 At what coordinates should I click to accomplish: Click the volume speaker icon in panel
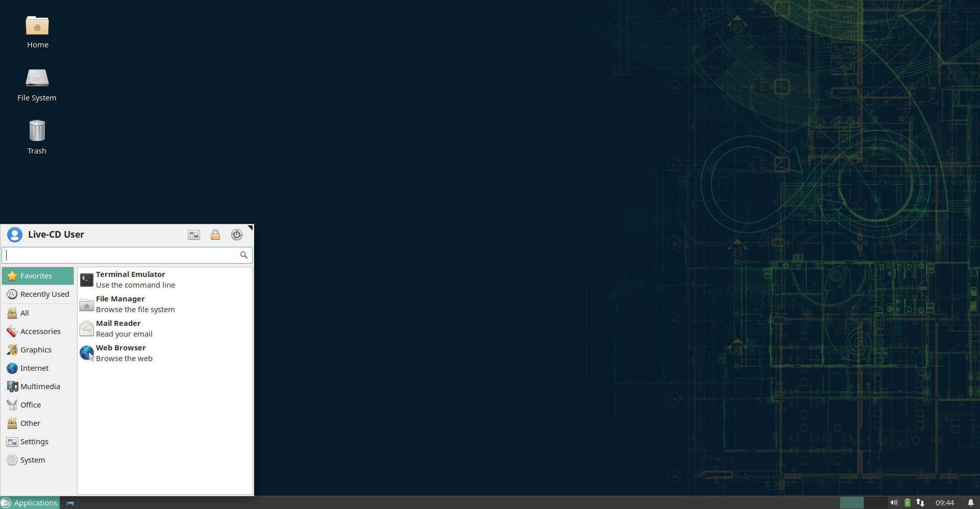894,503
